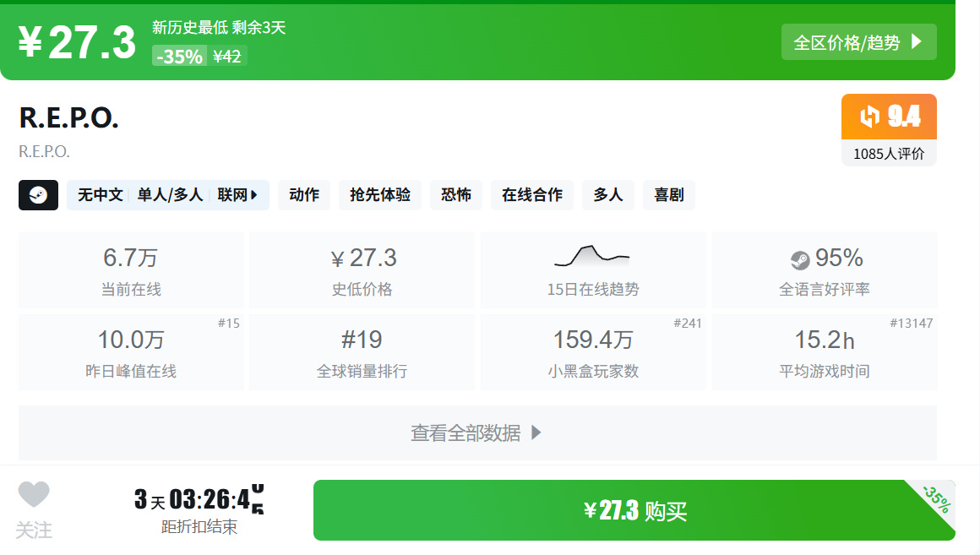Select the 抢先体验 early access tag
Image resolution: width=980 pixels, height=555 pixels.
pos(380,195)
